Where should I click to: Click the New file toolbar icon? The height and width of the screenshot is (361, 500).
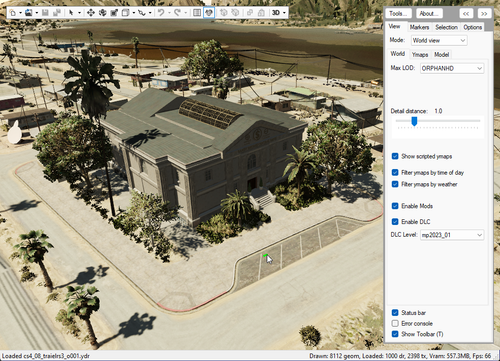coord(13,13)
